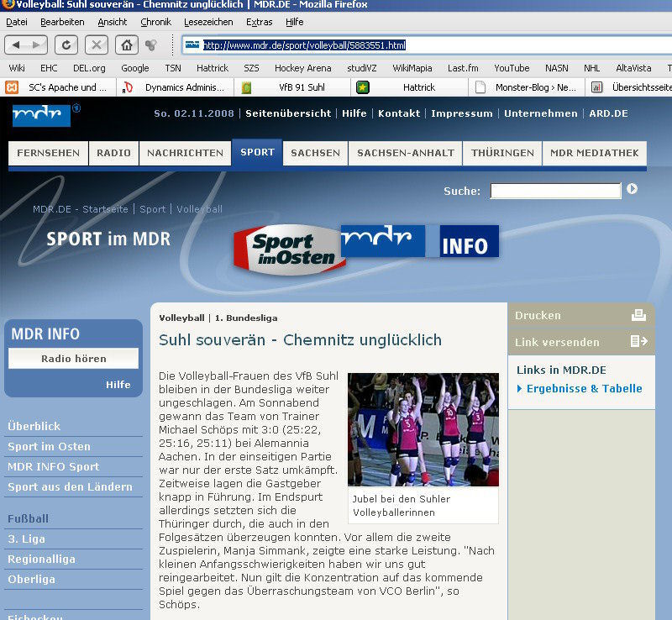Click the Sport im Osten logo
The height and width of the screenshot is (620, 672).
289,250
